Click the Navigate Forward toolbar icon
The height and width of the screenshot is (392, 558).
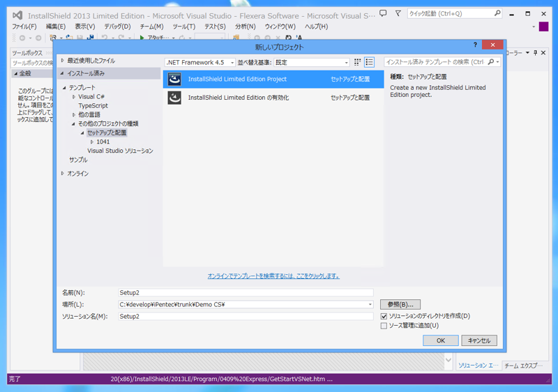coord(38,38)
